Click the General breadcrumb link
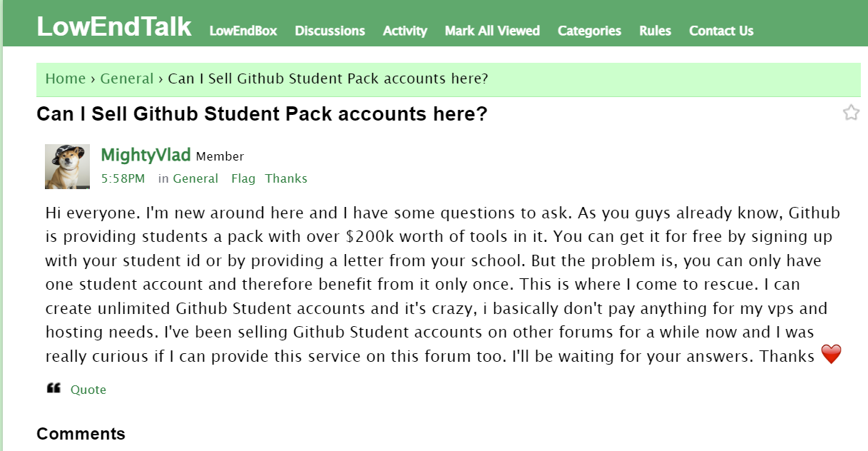The height and width of the screenshot is (451, 868). point(127,78)
